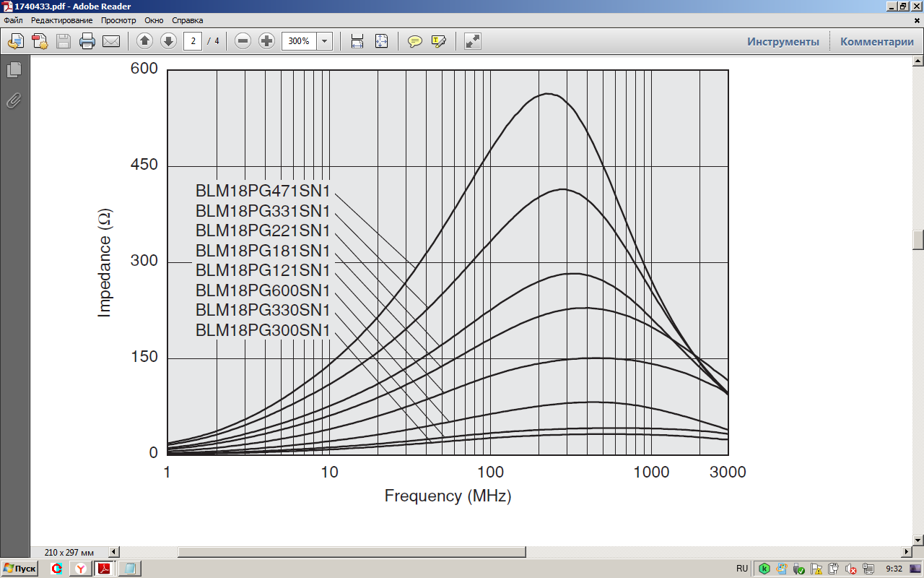Click the page number field showing 2
Image resolution: width=924 pixels, height=578 pixels.
193,41
